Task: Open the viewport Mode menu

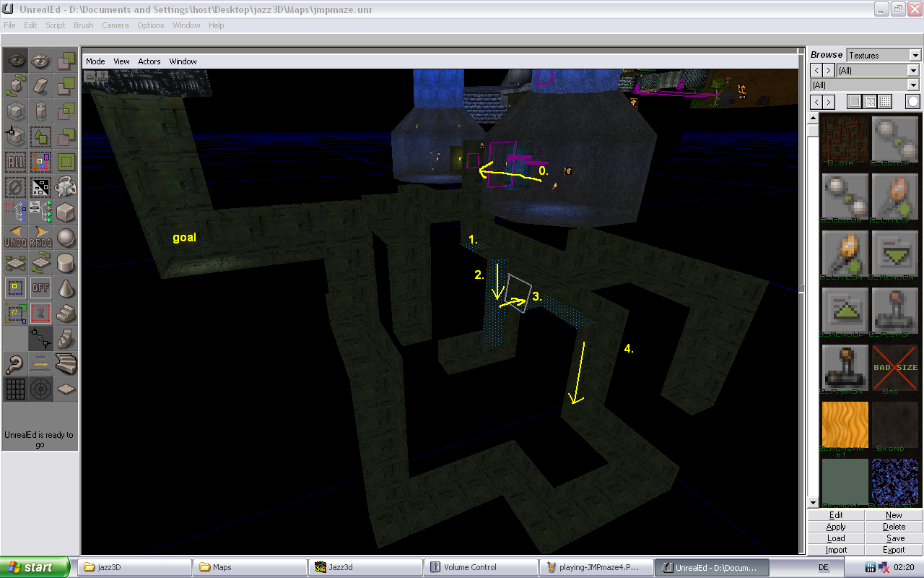Action: [95, 61]
